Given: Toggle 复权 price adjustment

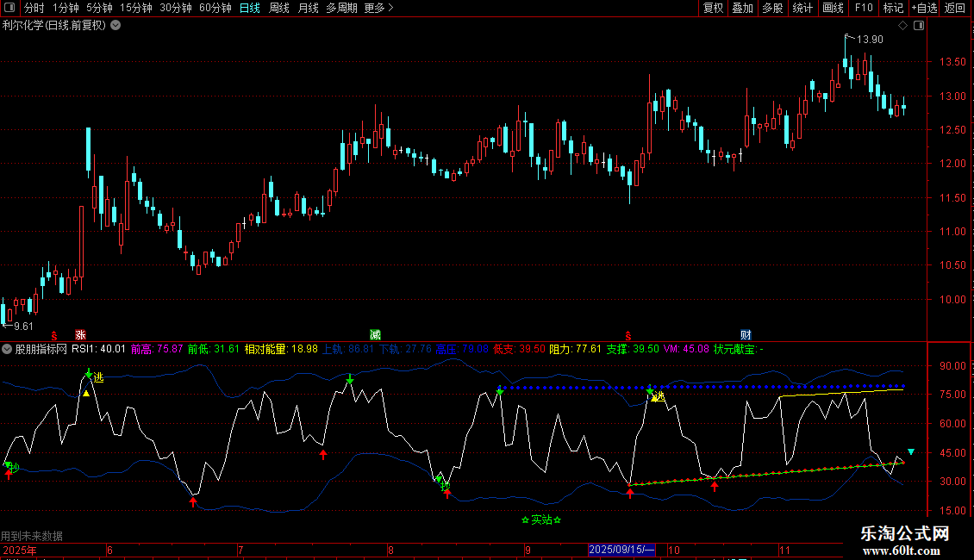Looking at the screenshot, I should (x=713, y=9).
